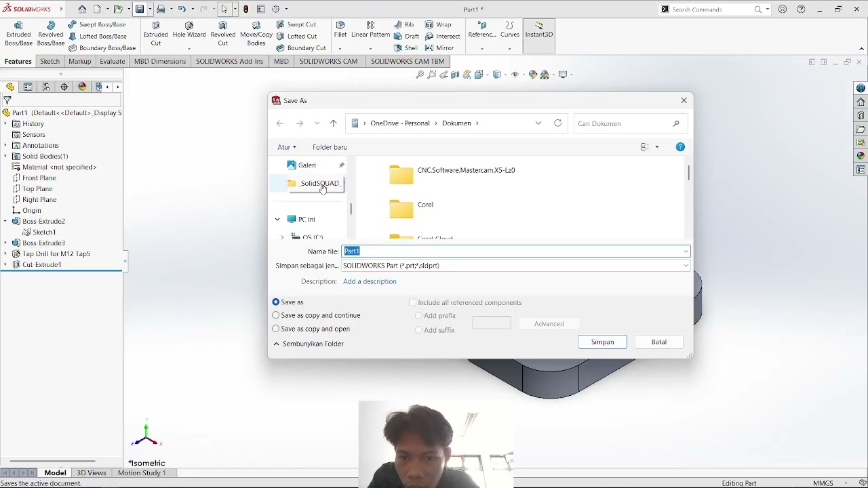The width and height of the screenshot is (868, 488).
Task: Click the Add a description link
Action: (x=370, y=281)
